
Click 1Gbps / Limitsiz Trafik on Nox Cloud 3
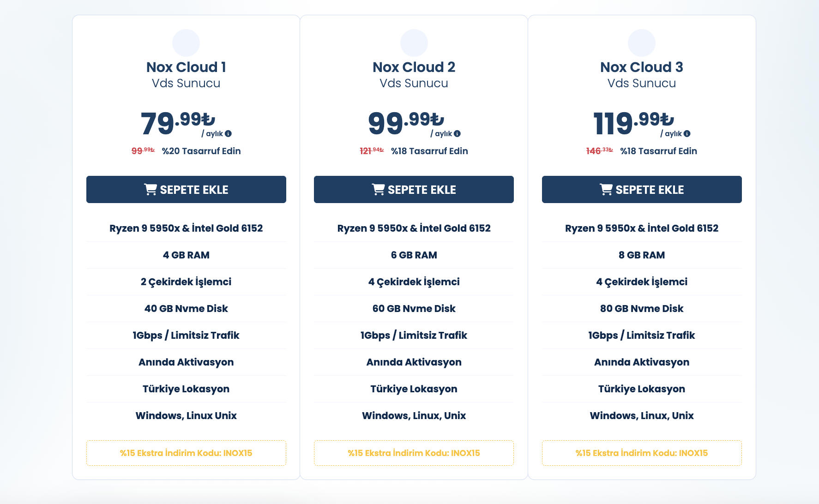pyautogui.click(x=642, y=336)
